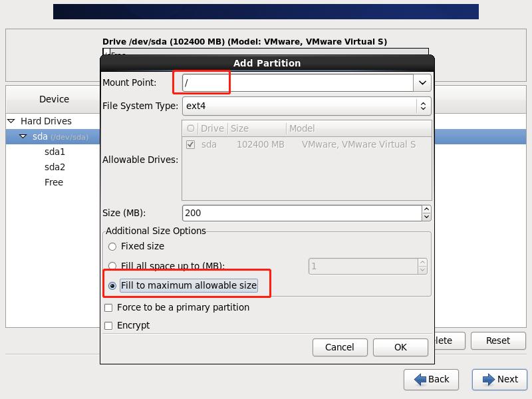Screen dimensions: 532x399
Task: Select the Free space row
Action: (x=54, y=182)
